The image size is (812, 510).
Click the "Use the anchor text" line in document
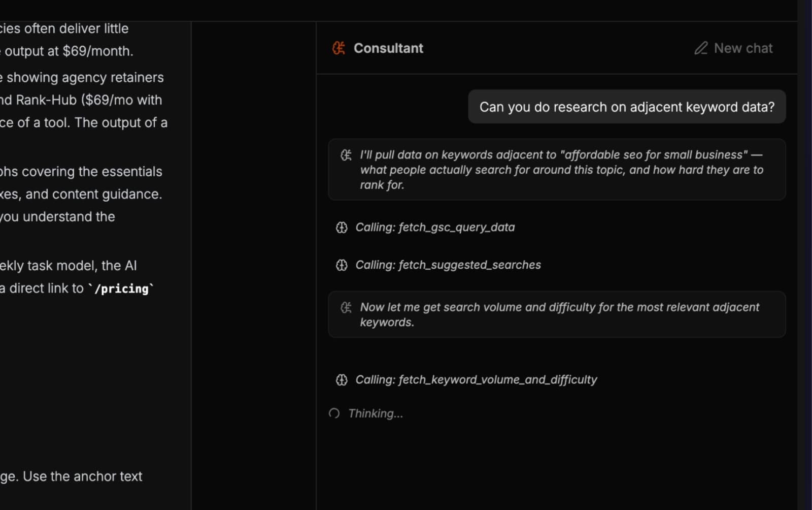pyautogui.click(x=71, y=476)
